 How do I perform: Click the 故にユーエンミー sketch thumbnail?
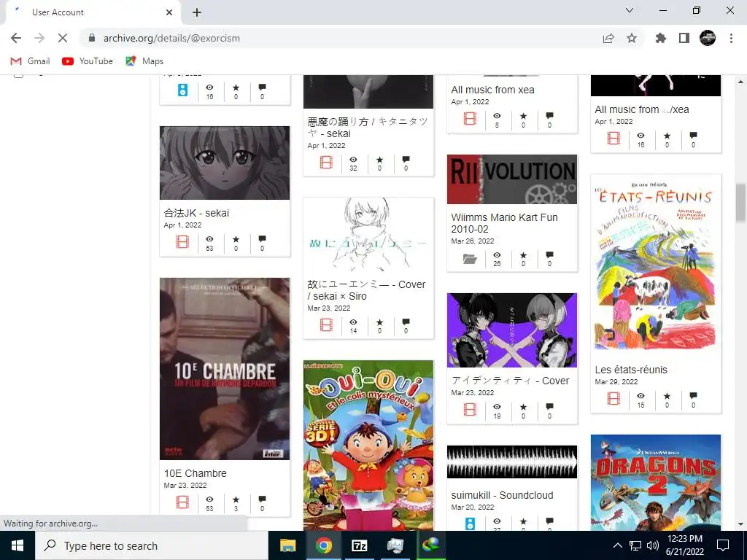(368, 235)
